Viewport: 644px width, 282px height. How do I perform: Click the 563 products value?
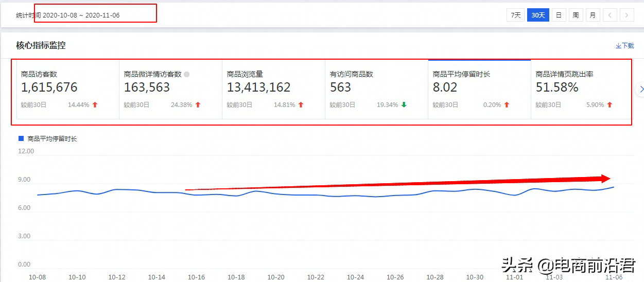click(x=340, y=87)
